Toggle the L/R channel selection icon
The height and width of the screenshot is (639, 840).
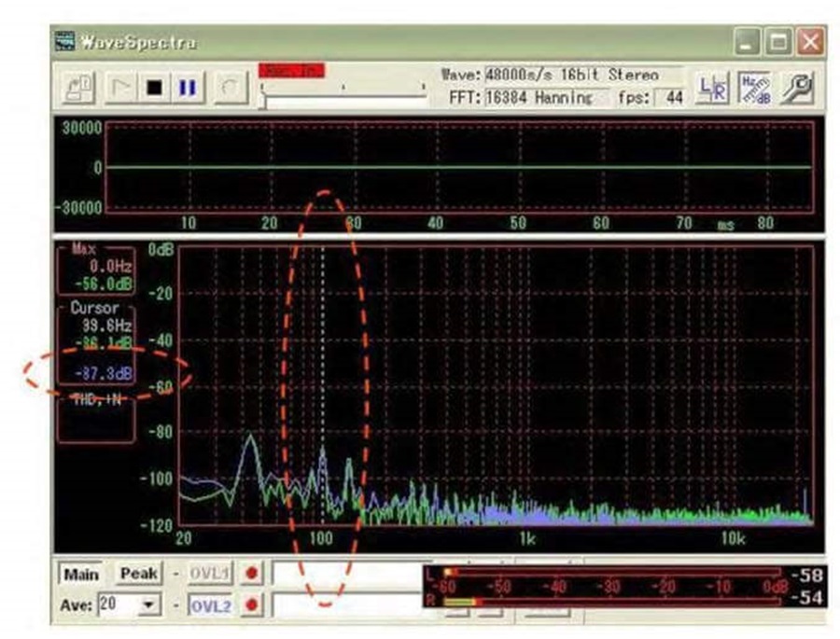pos(712,89)
